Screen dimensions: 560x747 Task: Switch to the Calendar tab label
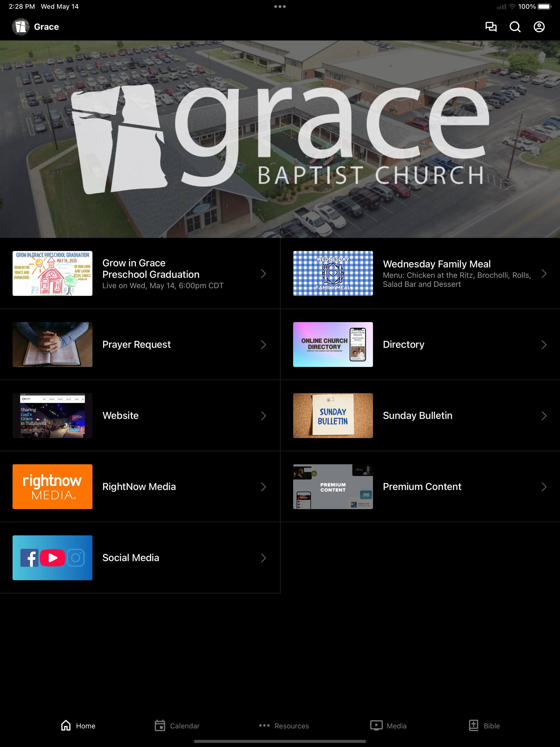(x=185, y=726)
